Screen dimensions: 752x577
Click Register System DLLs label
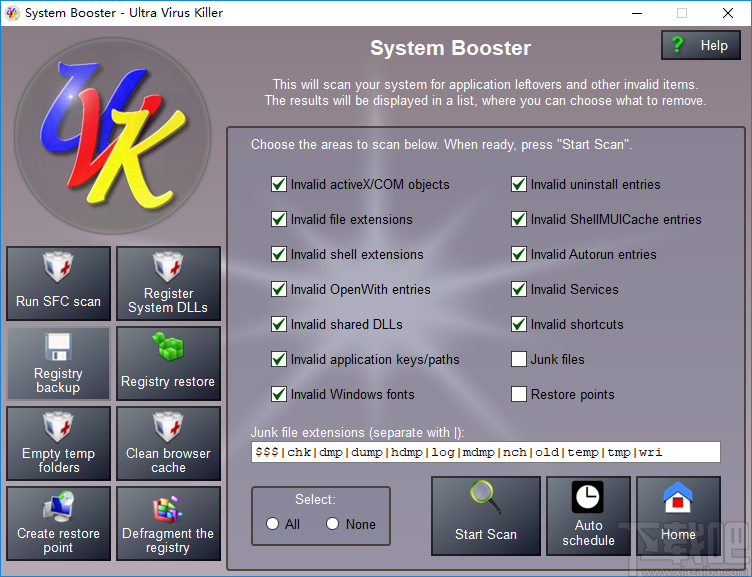click(x=168, y=300)
